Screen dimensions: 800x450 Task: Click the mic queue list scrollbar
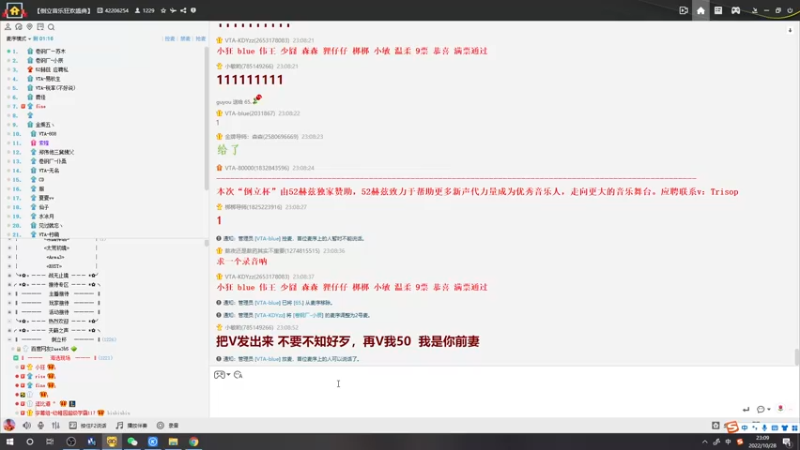(x=206, y=117)
